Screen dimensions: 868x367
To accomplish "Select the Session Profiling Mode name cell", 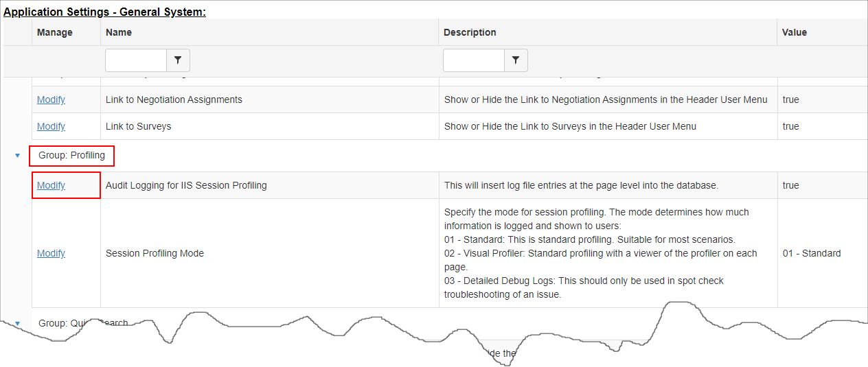I will 270,253.
